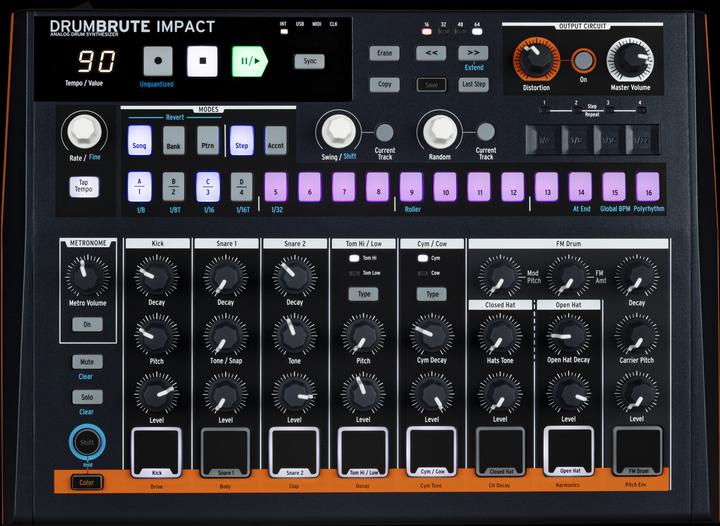The image size is (720, 526).
Task: Select Song mode
Action: coord(140,140)
